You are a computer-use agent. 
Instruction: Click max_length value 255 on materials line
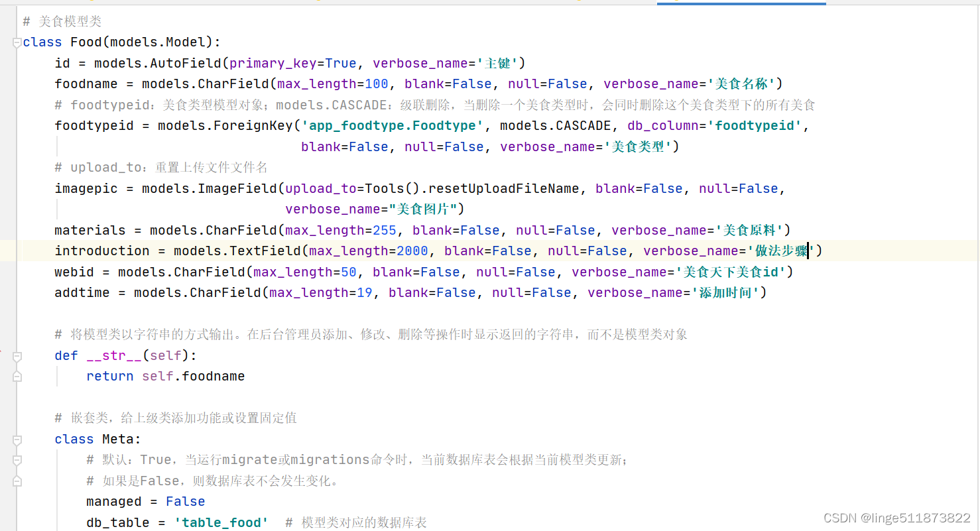(x=385, y=231)
